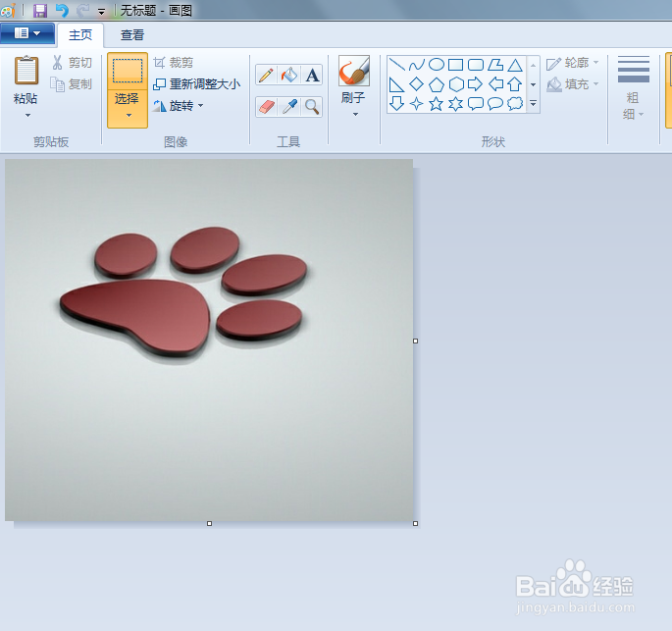The height and width of the screenshot is (631, 672).
Task: Activate the rectangular Select (选择) tool
Action: [128, 72]
